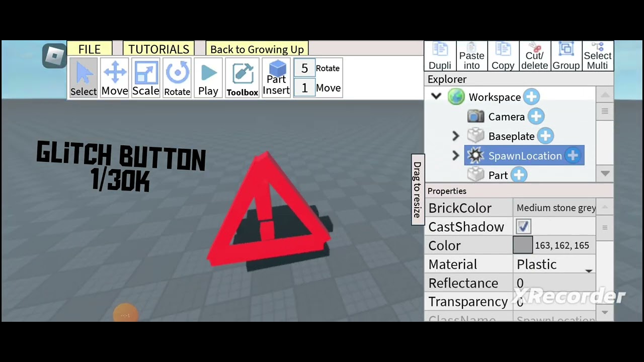644x362 pixels.
Task: Open the TUTORIALS menu
Action: (158, 49)
